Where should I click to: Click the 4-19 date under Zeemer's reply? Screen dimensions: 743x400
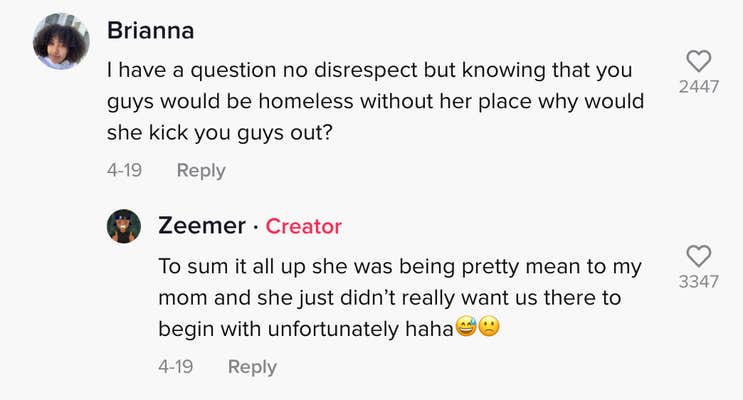175,367
